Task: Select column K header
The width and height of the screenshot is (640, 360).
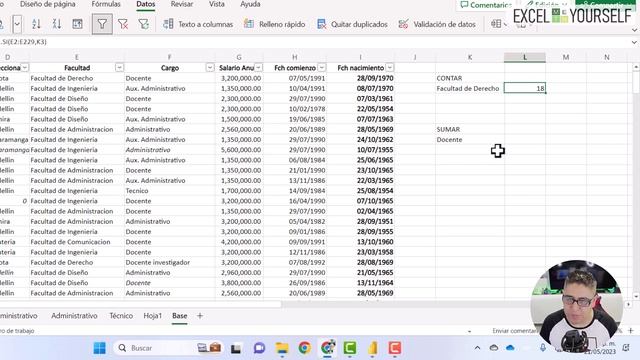Action: pyautogui.click(x=470, y=57)
